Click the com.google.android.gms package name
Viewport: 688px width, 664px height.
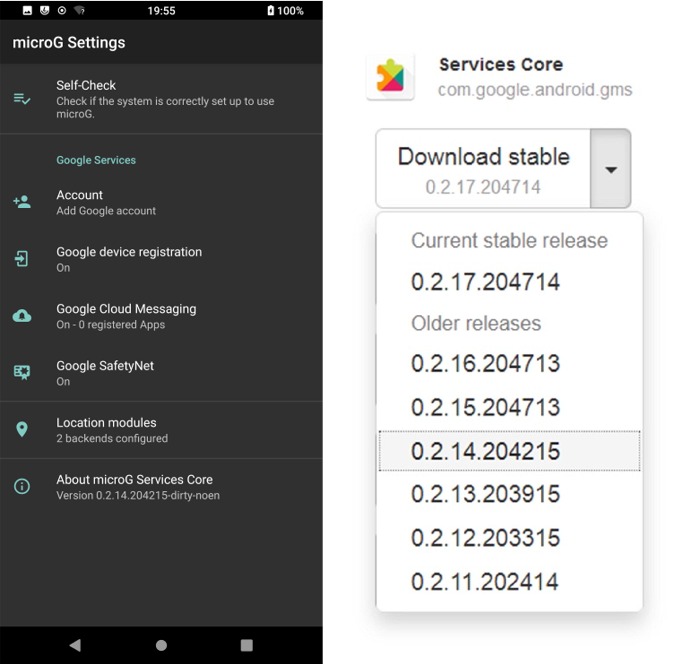pos(535,90)
